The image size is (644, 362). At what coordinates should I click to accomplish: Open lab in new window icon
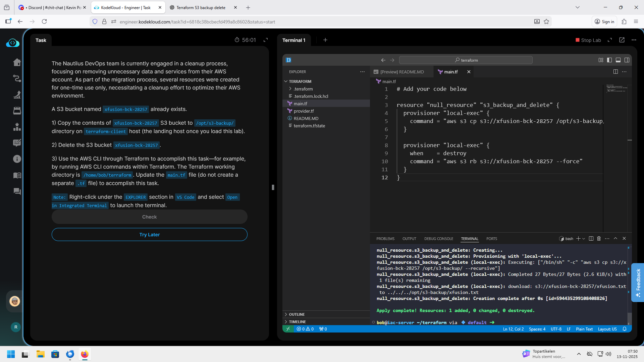tap(622, 40)
